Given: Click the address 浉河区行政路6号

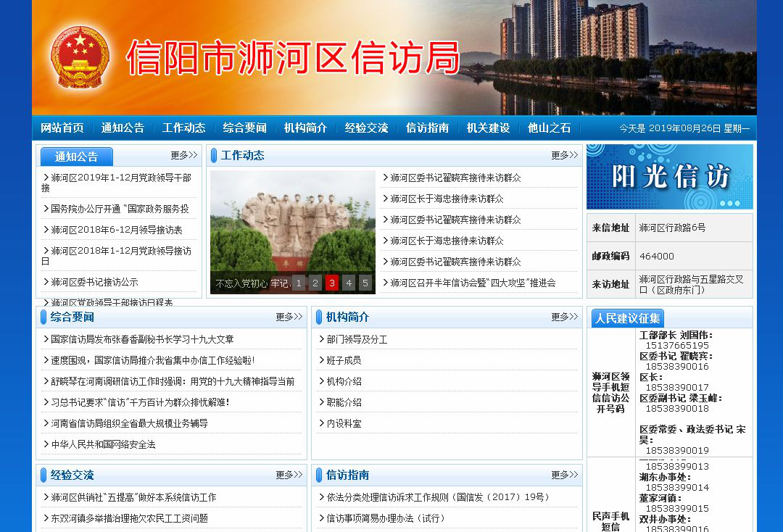Looking at the screenshot, I should pyautogui.click(x=672, y=228).
